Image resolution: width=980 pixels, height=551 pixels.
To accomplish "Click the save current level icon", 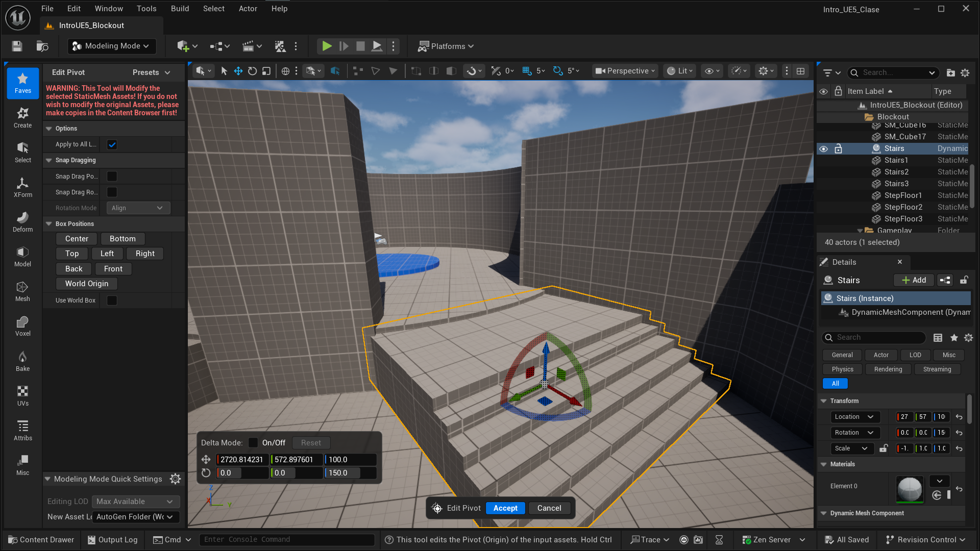I will tap(17, 46).
